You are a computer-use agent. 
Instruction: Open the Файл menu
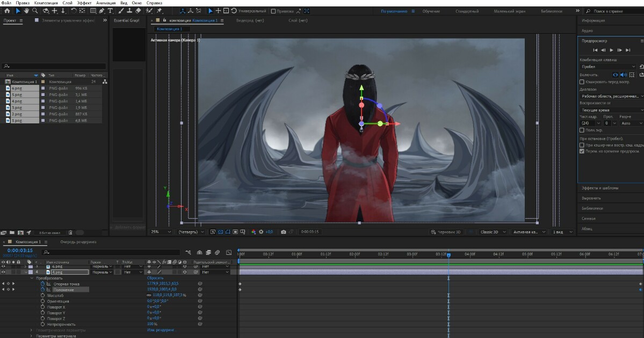coord(6,3)
